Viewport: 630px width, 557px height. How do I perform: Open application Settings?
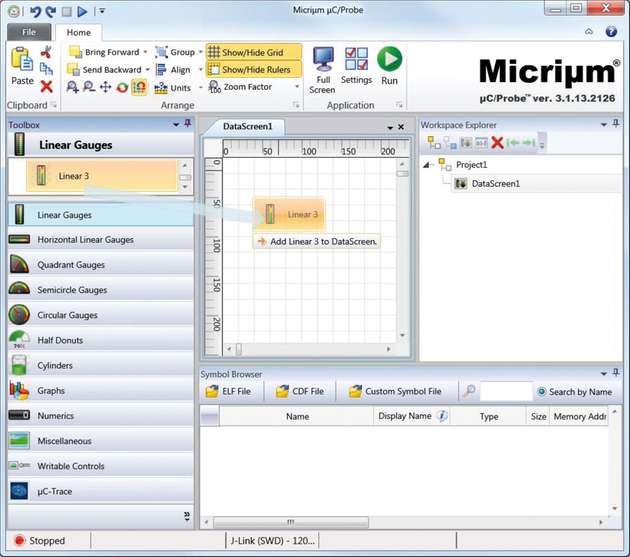point(356,66)
